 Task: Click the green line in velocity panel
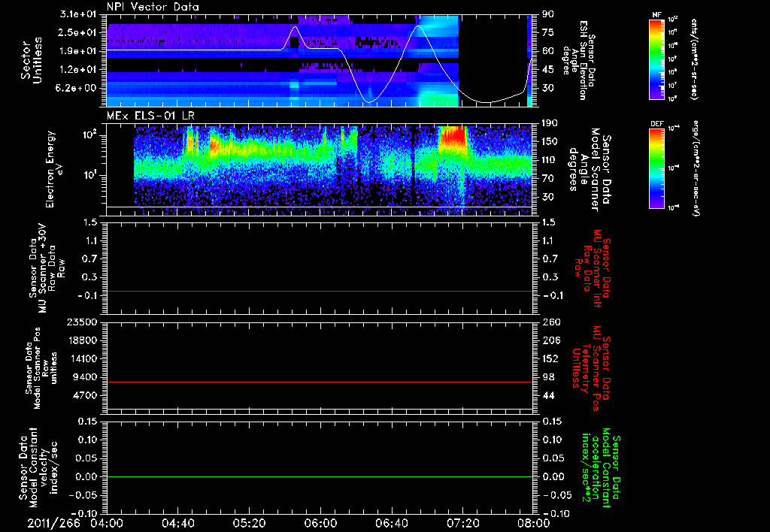(x=320, y=476)
